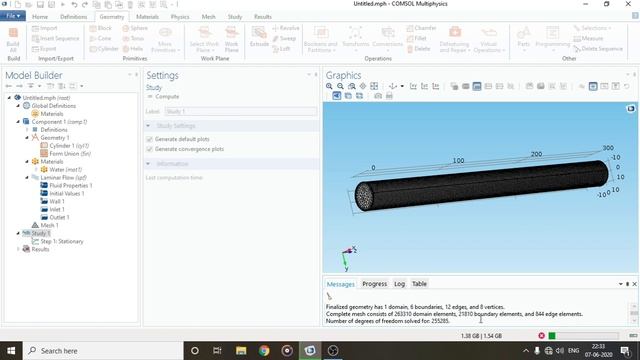Click the Block primitive button
The width and height of the screenshot is (640, 360).
[x=101, y=28]
